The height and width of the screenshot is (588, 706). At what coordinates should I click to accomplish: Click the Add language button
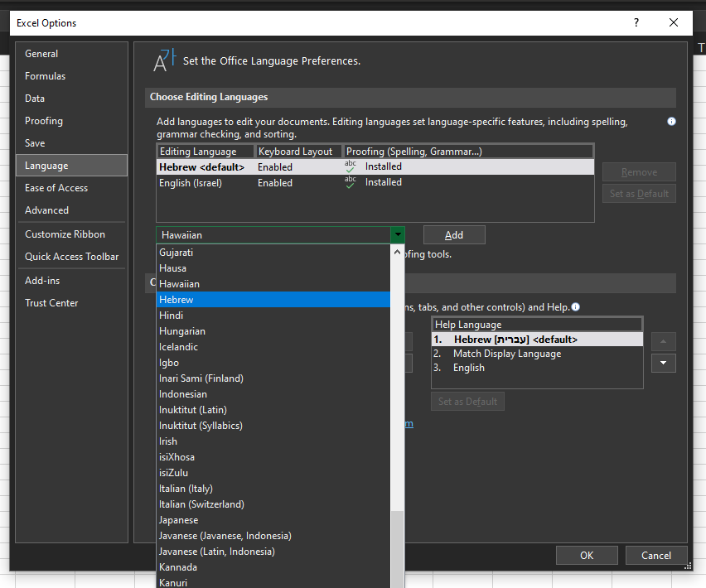tap(454, 235)
